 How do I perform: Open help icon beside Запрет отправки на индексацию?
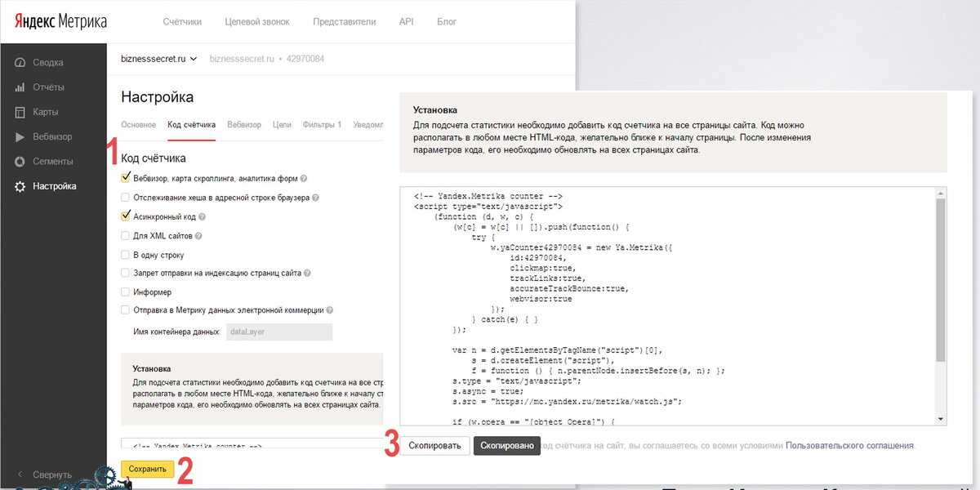click(x=307, y=274)
